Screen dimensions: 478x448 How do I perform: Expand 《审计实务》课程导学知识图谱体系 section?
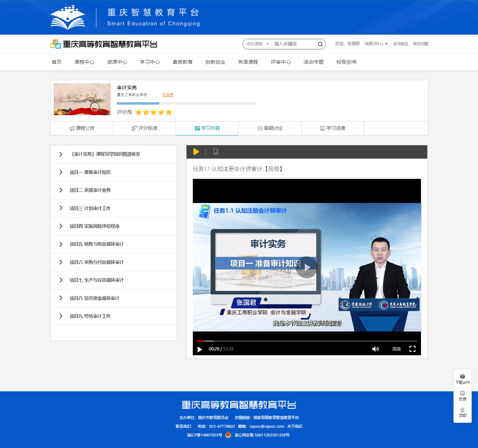point(114,154)
